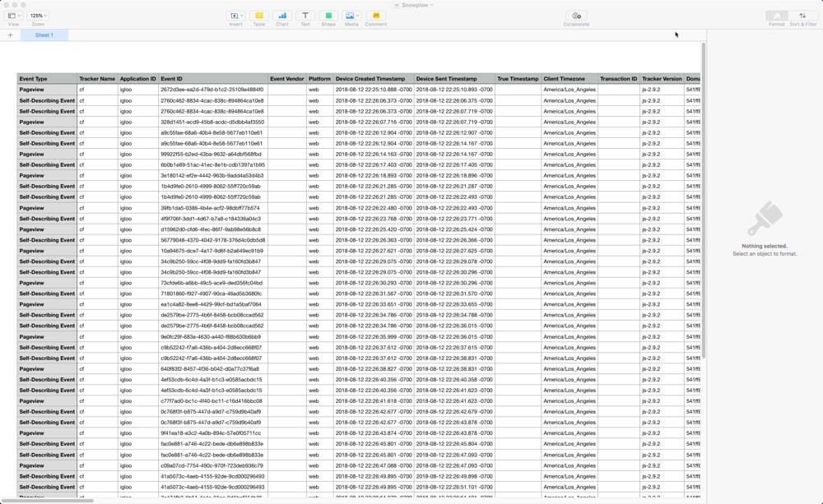This screenshot has width=823, height=504.
Task: Open the Collaborate button
Action: (x=576, y=16)
